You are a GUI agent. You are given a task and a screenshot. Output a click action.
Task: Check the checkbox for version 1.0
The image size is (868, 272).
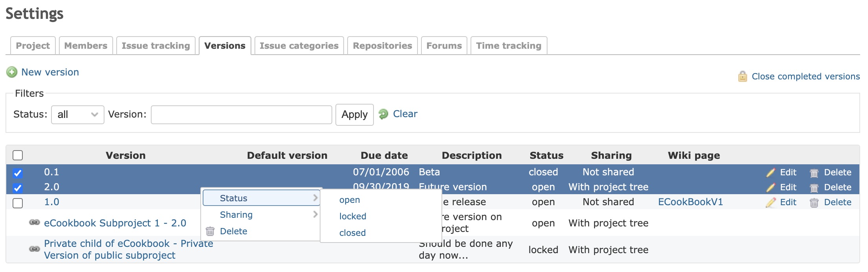(x=18, y=203)
